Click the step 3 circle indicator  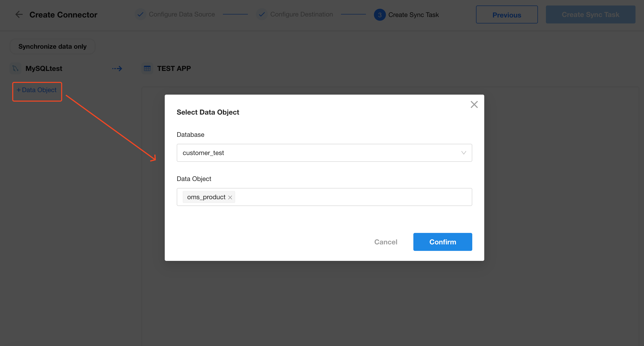click(379, 15)
